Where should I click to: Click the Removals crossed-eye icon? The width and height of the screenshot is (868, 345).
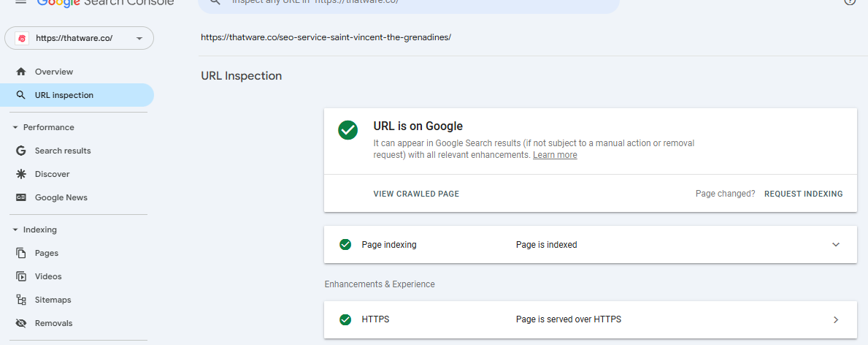pyautogui.click(x=21, y=323)
